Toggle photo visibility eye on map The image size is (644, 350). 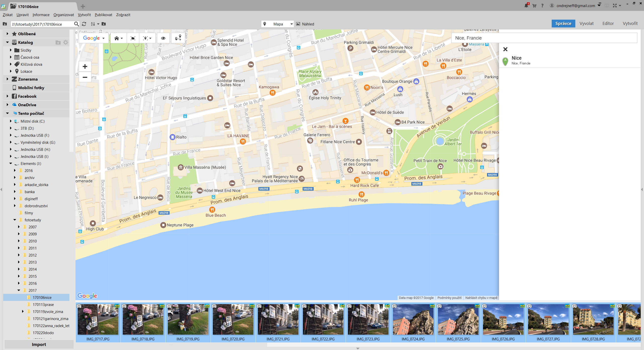coord(163,38)
